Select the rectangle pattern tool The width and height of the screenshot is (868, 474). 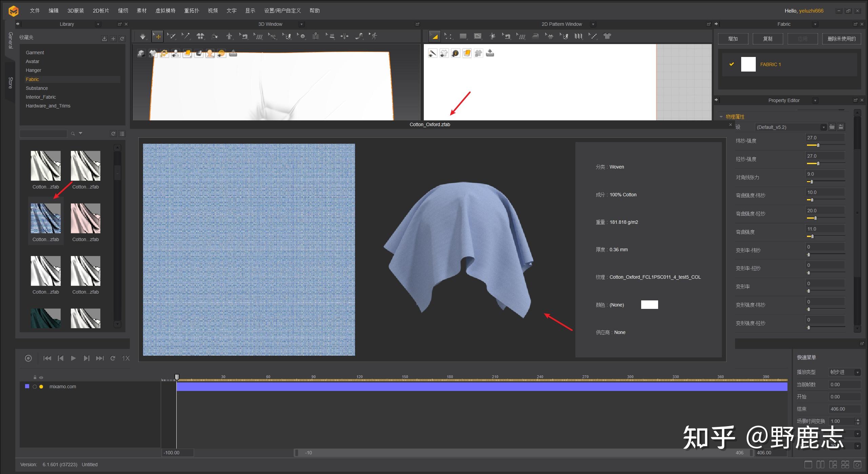pos(463,36)
